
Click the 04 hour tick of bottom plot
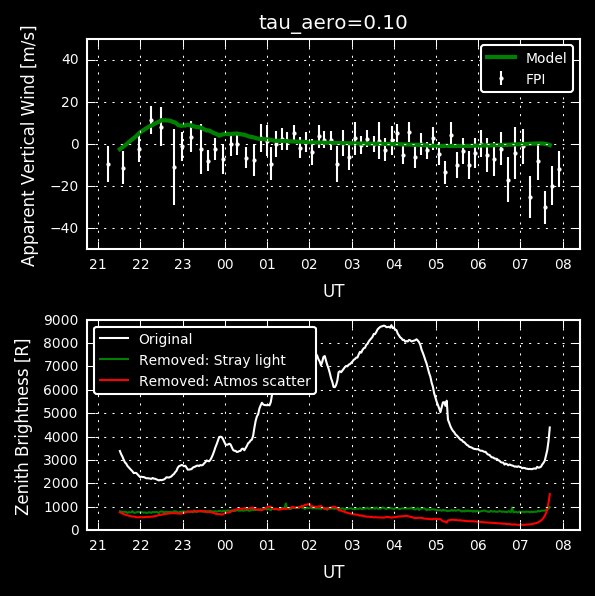394,545
